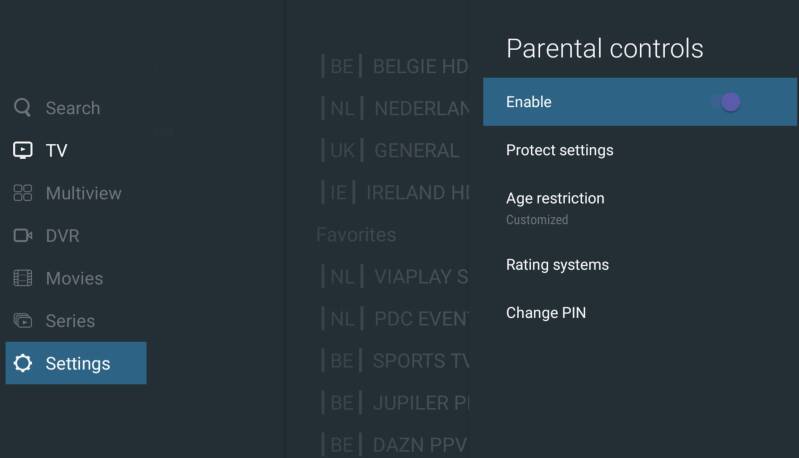Toggle the parental controls Enable switch
The image size is (799, 458).
coord(728,102)
